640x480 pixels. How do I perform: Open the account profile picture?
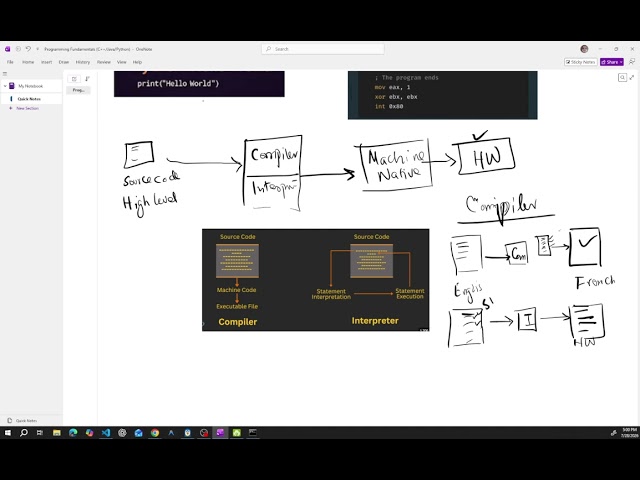[584, 49]
